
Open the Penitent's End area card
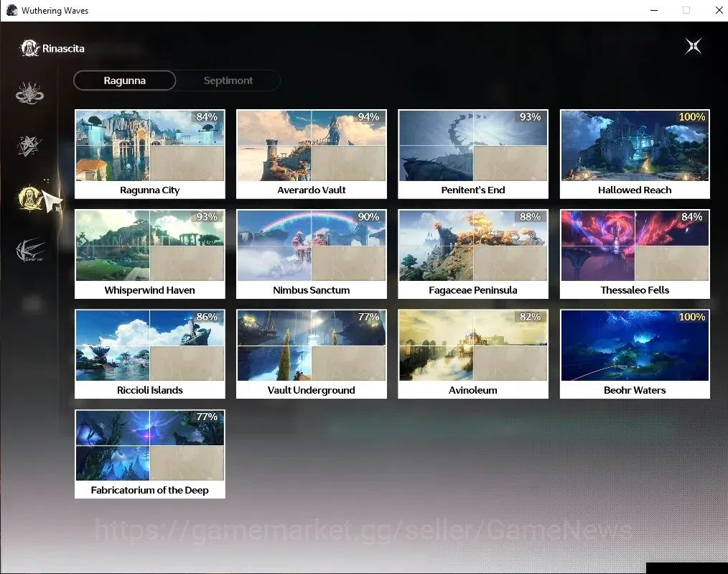coord(473,154)
